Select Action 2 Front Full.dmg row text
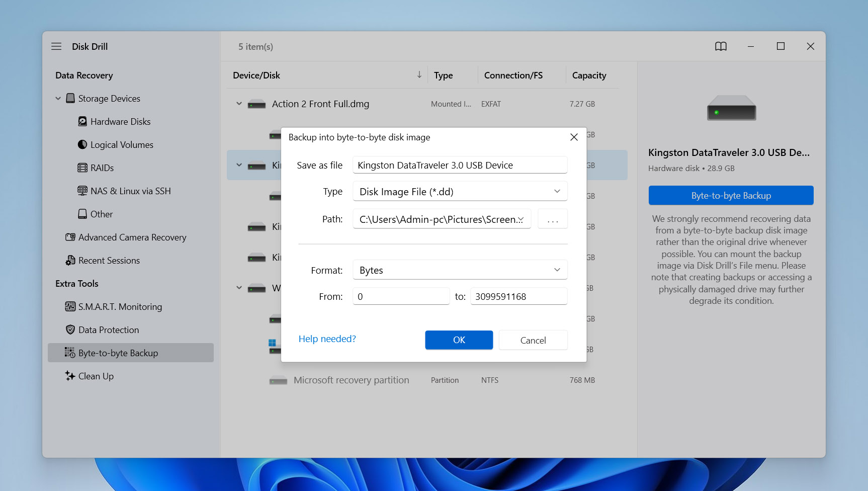The height and width of the screenshot is (491, 868). click(x=320, y=104)
